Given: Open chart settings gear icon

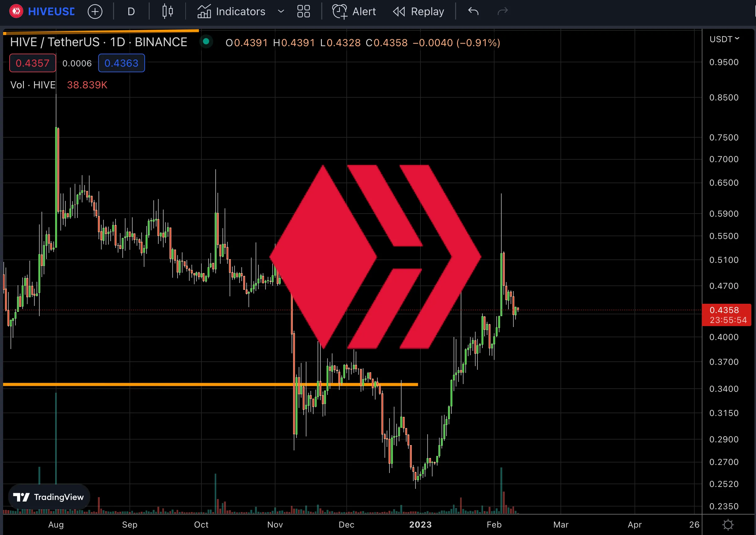Looking at the screenshot, I should click(x=728, y=524).
